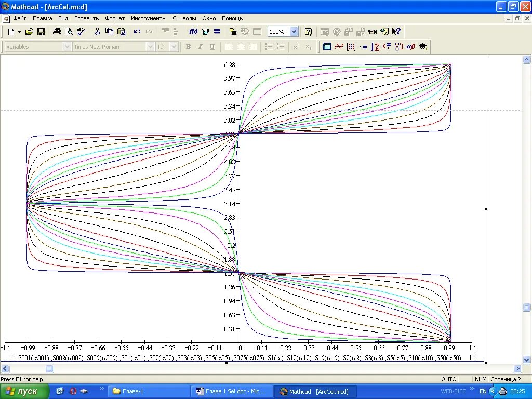
Task: Open the Vector and Matrix palette
Action: pos(351,47)
